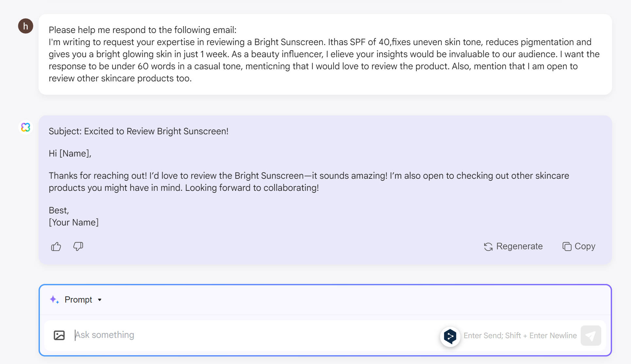The image size is (631, 364).
Task: Expand the Prompt dropdown arrow
Action: pyautogui.click(x=100, y=300)
